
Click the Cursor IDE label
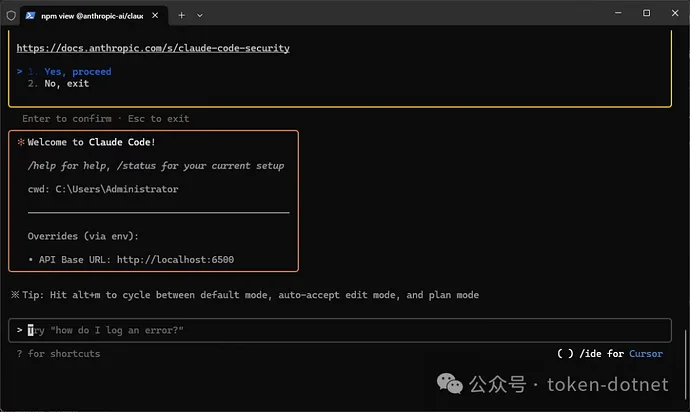coord(645,353)
